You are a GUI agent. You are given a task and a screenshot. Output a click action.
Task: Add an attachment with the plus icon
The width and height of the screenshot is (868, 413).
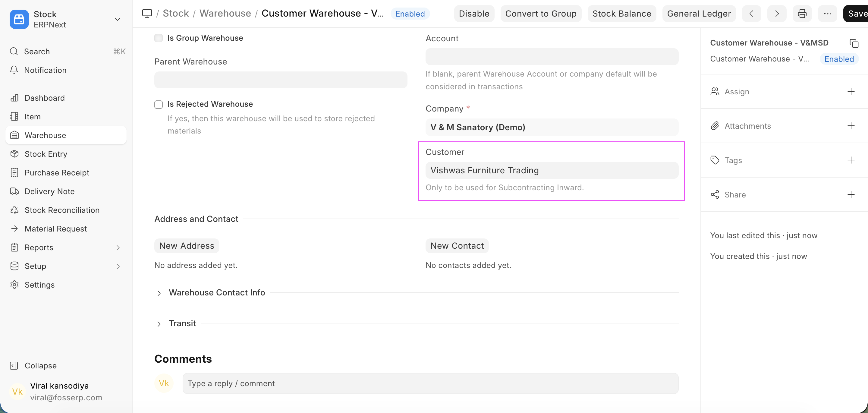pyautogui.click(x=851, y=126)
